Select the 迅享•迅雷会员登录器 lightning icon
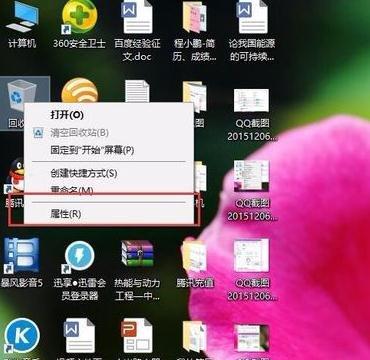Viewport: 370px width, 360px height. (x=79, y=257)
